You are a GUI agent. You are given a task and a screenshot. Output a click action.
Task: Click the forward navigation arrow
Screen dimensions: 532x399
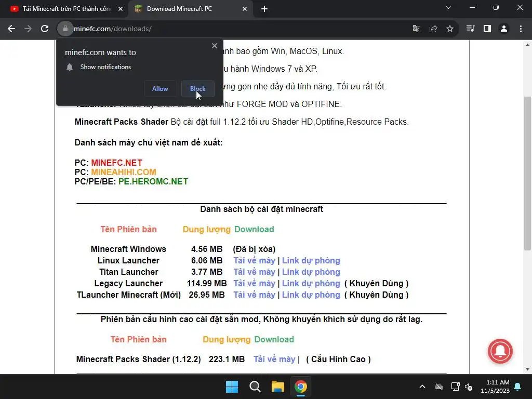[28, 29]
